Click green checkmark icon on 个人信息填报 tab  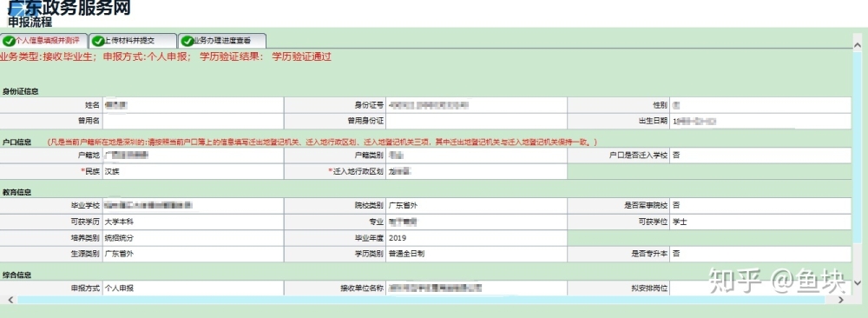click(9, 41)
